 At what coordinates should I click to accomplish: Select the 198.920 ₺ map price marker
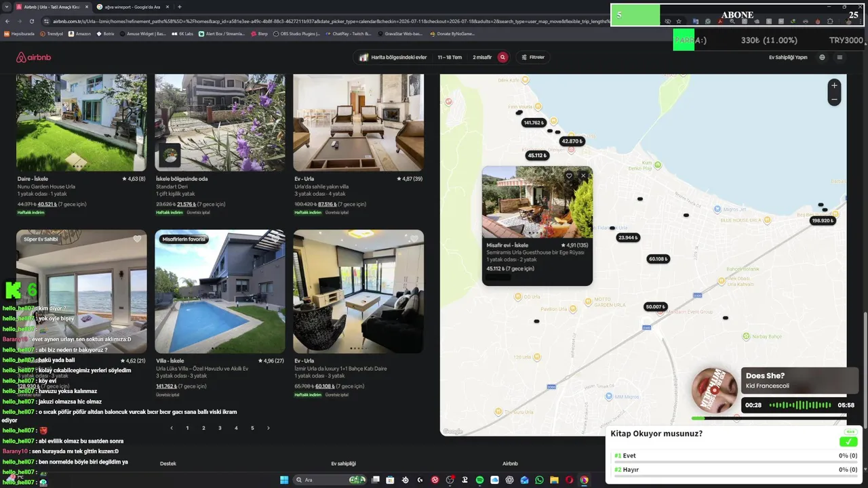click(823, 220)
